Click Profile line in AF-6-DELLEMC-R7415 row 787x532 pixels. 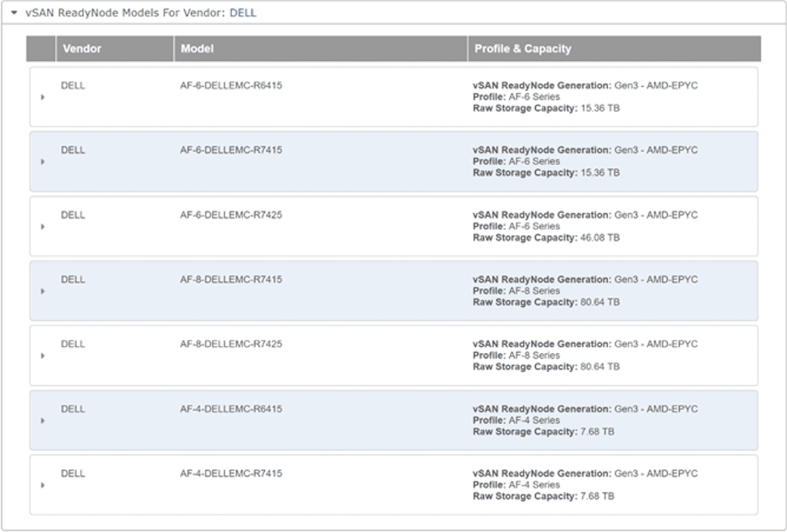(x=516, y=161)
